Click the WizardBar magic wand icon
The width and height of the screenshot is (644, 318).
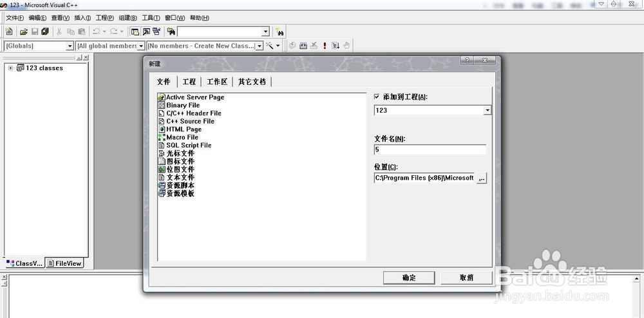pyautogui.click(x=270, y=46)
